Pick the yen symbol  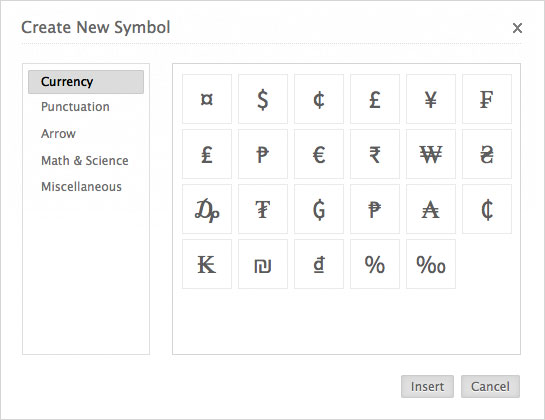(431, 99)
